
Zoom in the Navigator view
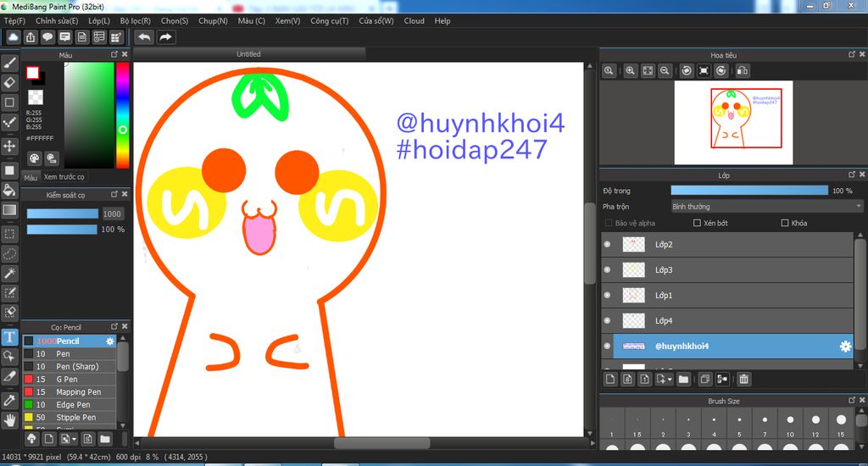point(630,71)
